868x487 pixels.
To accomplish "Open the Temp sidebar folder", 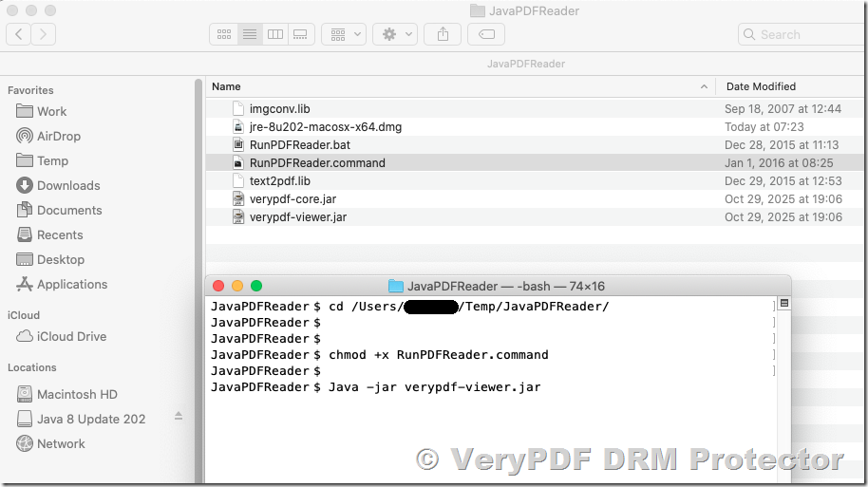I will pyautogui.click(x=52, y=161).
